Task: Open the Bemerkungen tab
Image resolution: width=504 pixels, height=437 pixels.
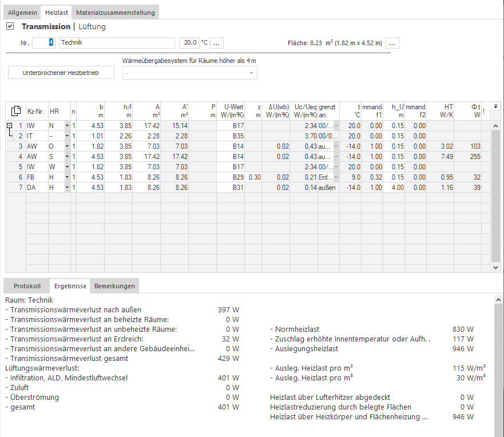Action: point(114,286)
